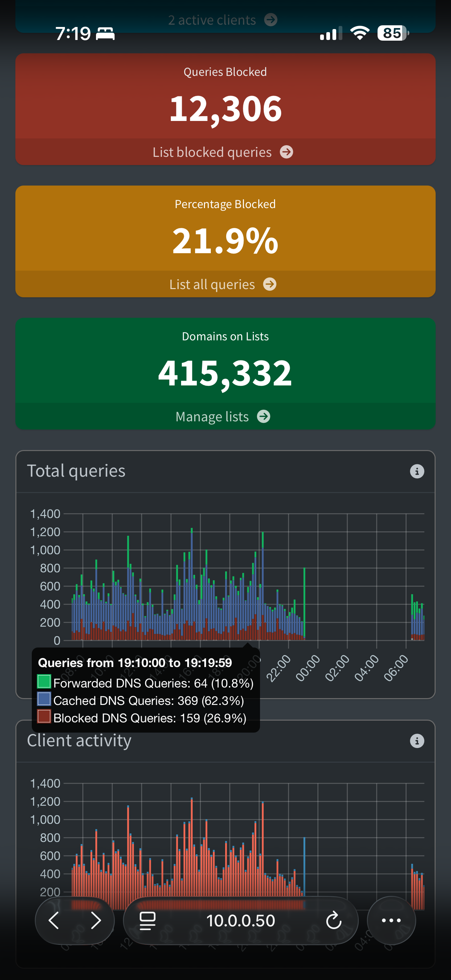Go back with browser back arrow
The height and width of the screenshot is (980, 451).
point(54,920)
